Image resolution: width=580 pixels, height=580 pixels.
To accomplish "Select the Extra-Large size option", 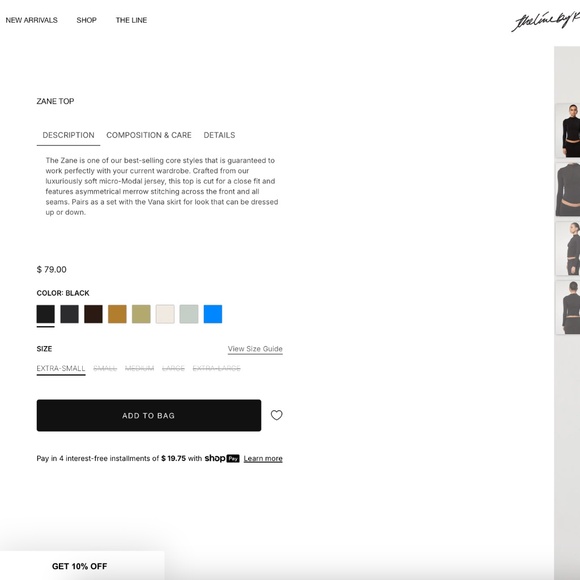I will (217, 368).
